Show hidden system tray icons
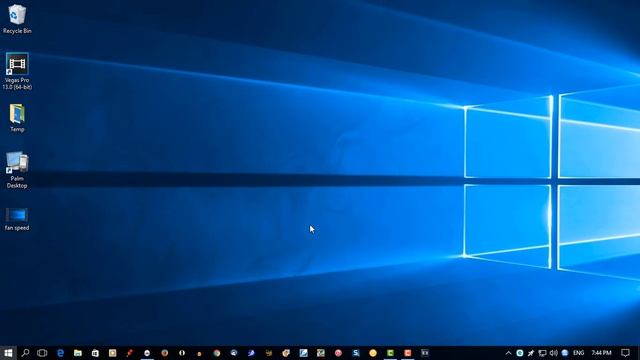 coord(509,353)
